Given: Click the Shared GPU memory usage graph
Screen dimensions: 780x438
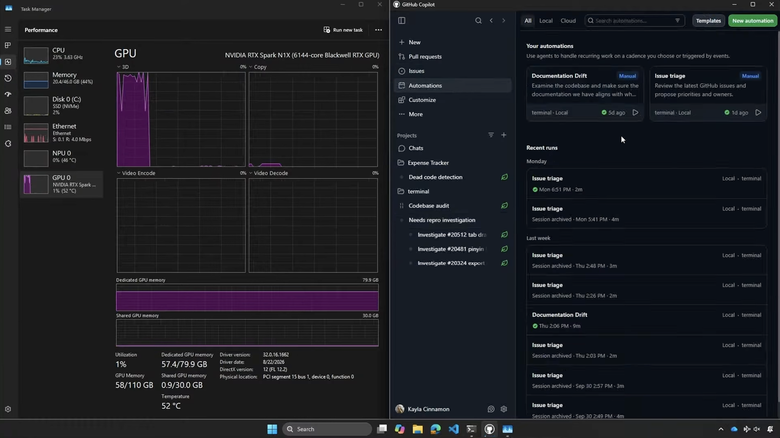Looking at the screenshot, I should click(247, 332).
